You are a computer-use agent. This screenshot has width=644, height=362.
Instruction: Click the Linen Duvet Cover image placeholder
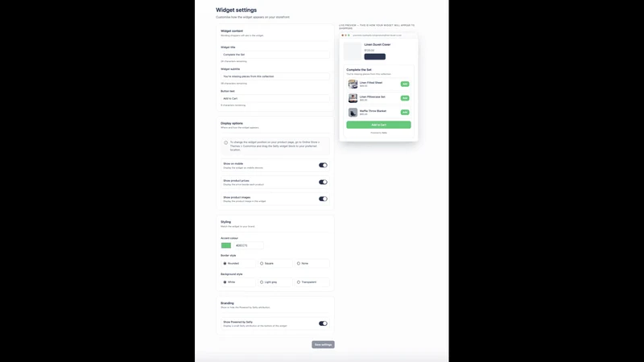[x=353, y=51]
